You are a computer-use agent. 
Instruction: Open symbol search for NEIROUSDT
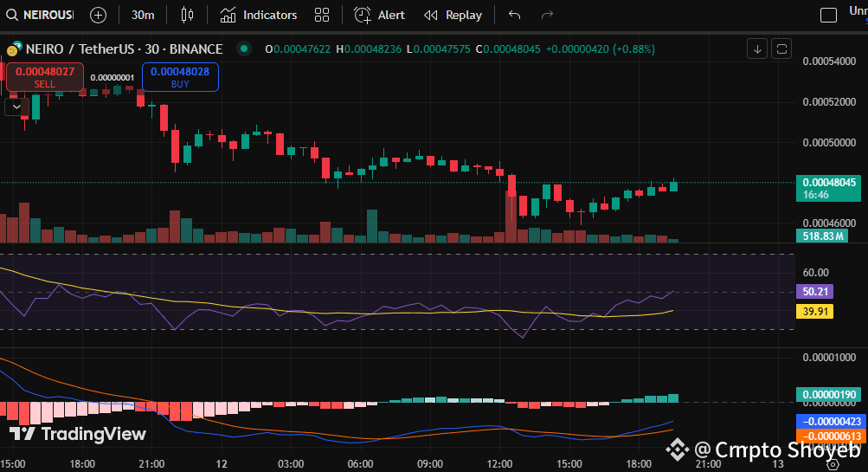pos(40,15)
